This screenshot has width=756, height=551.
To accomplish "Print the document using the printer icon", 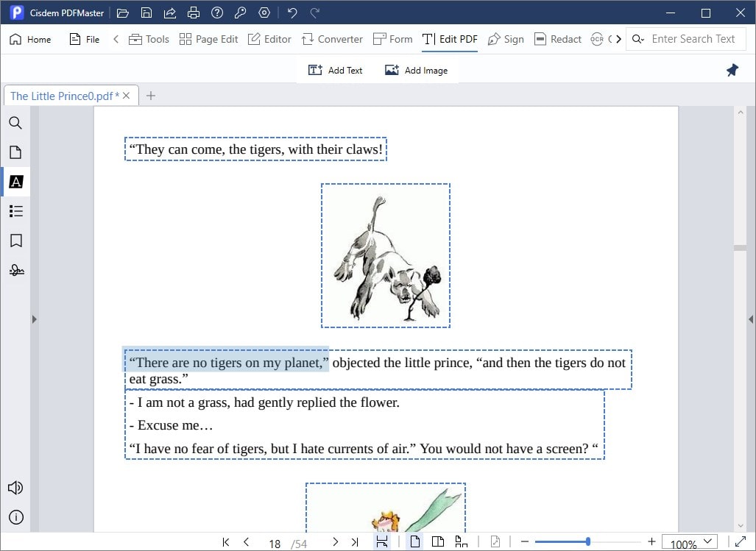I will click(194, 13).
